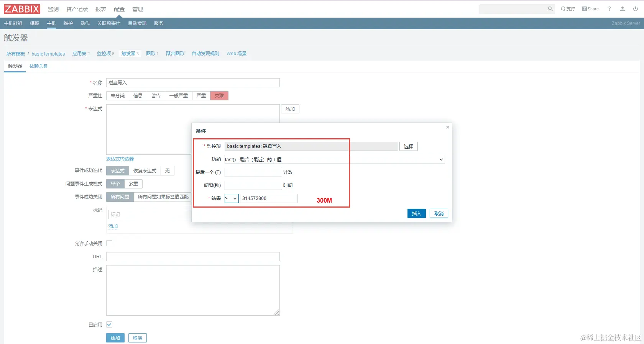This screenshot has height=344, width=644.
Task: Click the result value field 314572800
Action: click(x=269, y=198)
